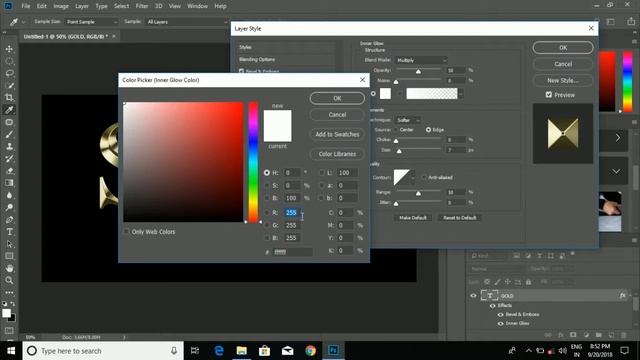This screenshot has height=360, width=640.
Task: Click Make Default button
Action: point(413,218)
